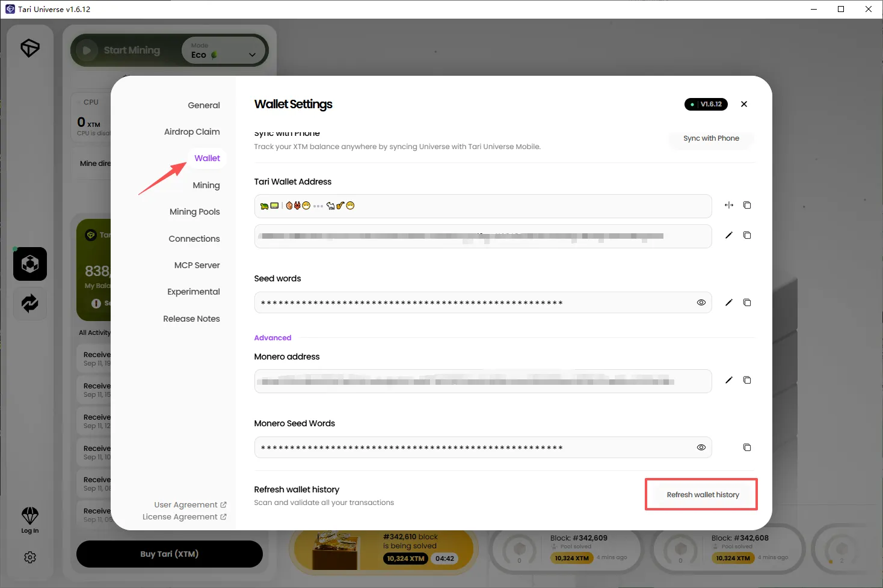The image size is (883, 588).
Task: Open the swap arrows icon in sidebar
Action: [x=30, y=303]
